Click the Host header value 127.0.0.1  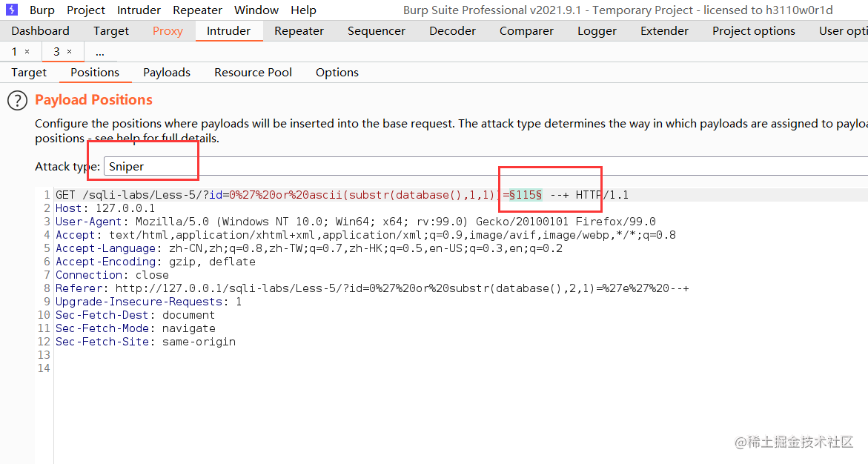[x=126, y=208]
